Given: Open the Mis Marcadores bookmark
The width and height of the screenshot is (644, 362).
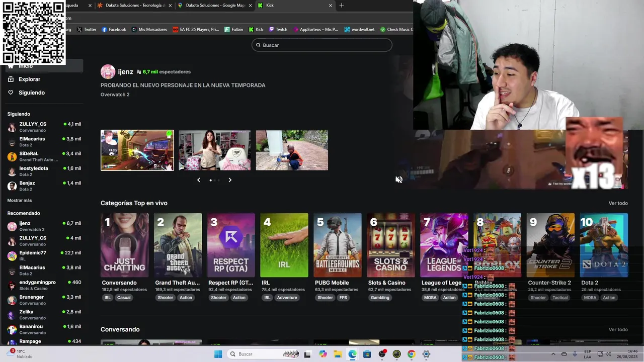Looking at the screenshot, I should pos(149,29).
